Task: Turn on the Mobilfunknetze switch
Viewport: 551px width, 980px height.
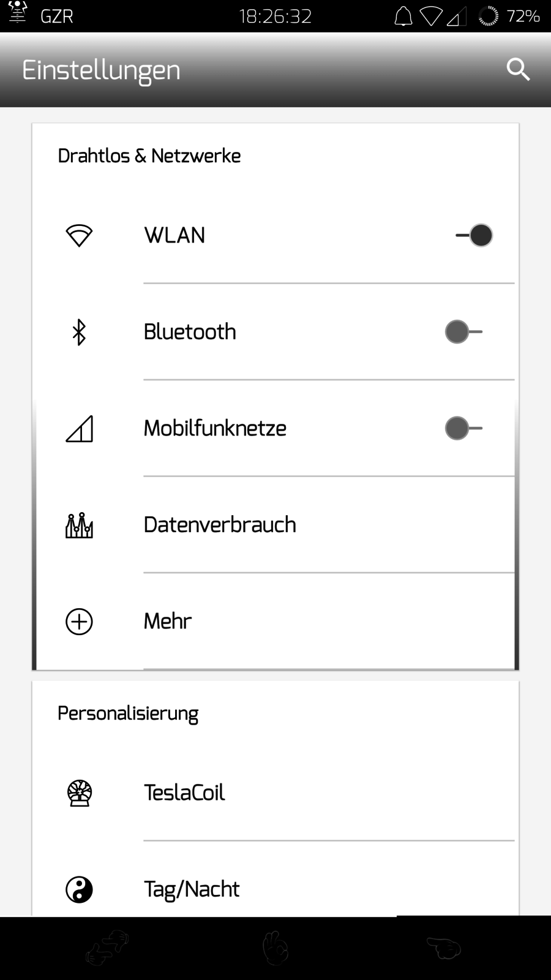Action: pos(463,429)
